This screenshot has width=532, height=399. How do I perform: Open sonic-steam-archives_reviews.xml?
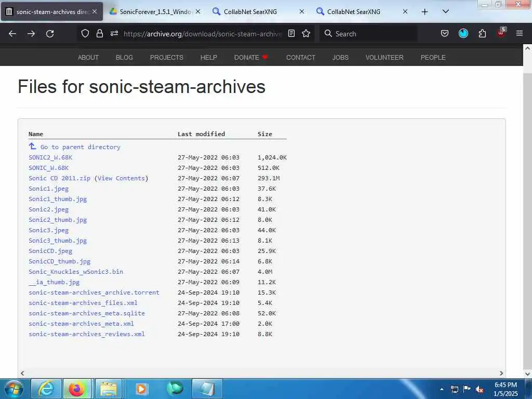pyautogui.click(x=87, y=334)
